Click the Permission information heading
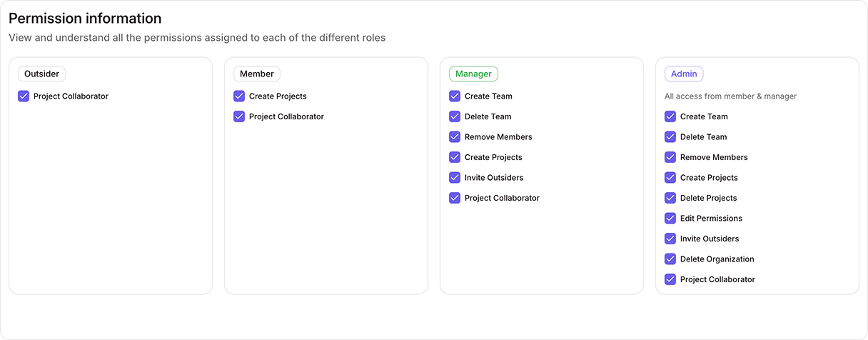Screen dimensions: 868x340 [85, 19]
